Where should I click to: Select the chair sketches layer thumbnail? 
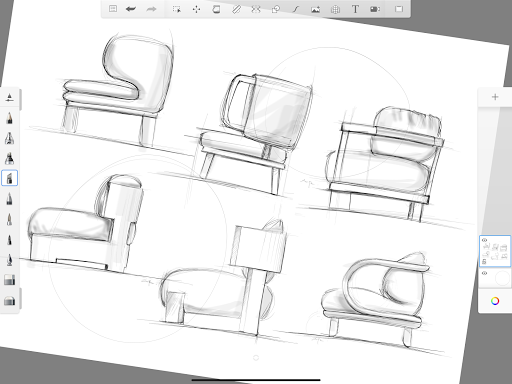[x=495, y=251]
